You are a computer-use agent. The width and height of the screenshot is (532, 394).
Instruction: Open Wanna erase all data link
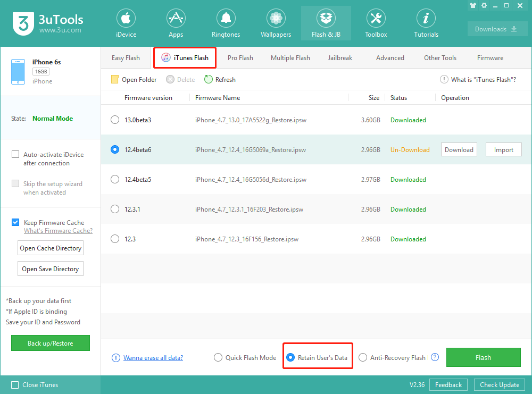coord(153,358)
